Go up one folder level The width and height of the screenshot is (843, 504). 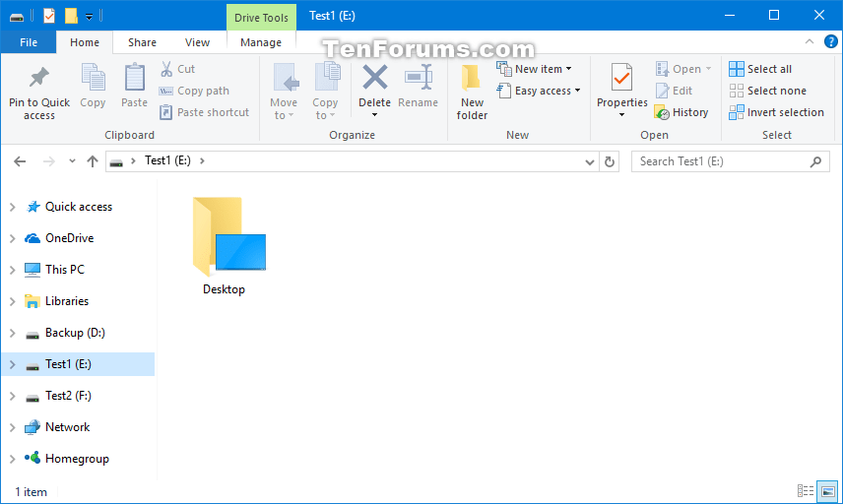pyautogui.click(x=93, y=161)
